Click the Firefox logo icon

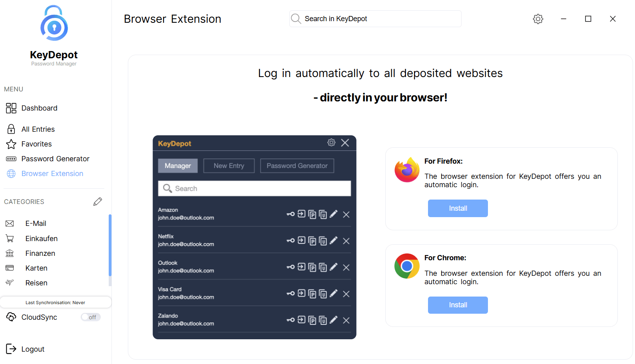(x=407, y=170)
